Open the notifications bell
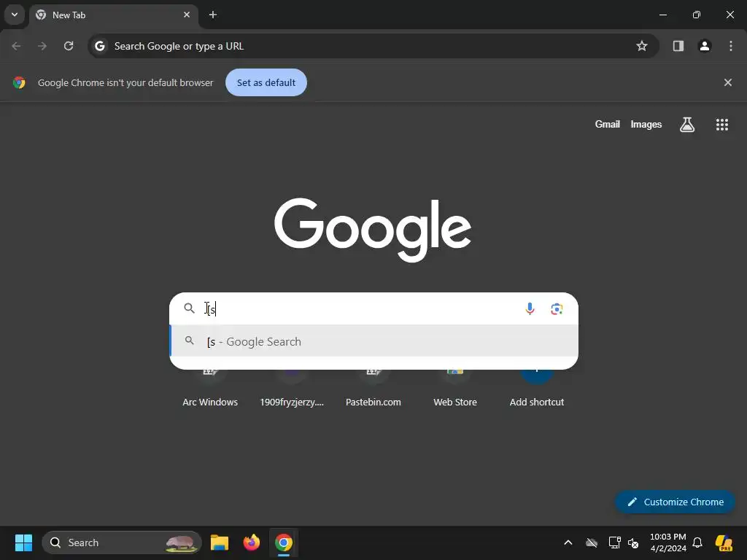The width and height of the screenshot is (747, 560). (x=697, y=542)
